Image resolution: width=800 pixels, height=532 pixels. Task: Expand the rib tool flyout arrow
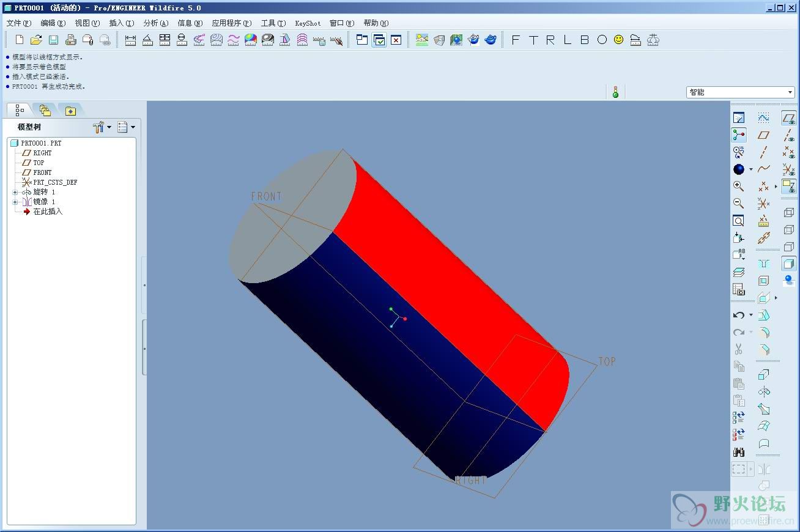click(x=776, y=298)
